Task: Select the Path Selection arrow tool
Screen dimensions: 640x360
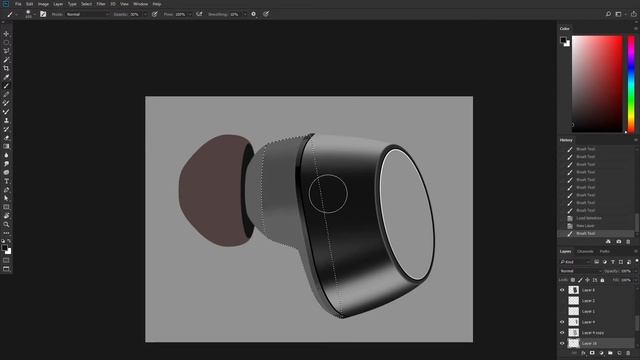Action: point(6,198)
